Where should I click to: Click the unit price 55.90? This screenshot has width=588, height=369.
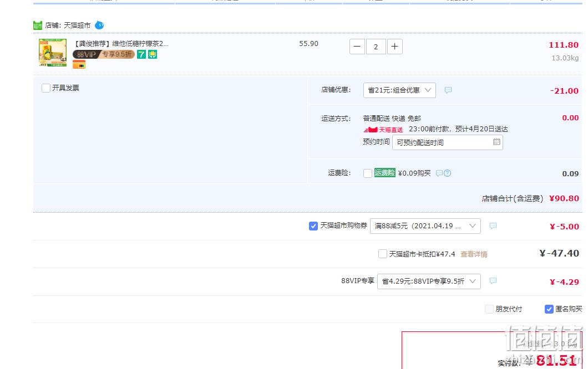[308, 44]
